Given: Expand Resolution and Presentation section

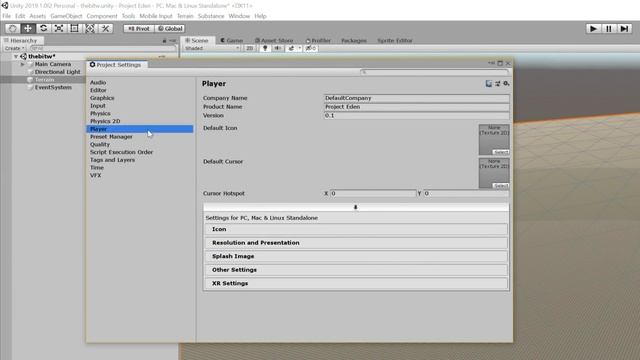Looking at the screenshot, I should [x=356, y=243].
